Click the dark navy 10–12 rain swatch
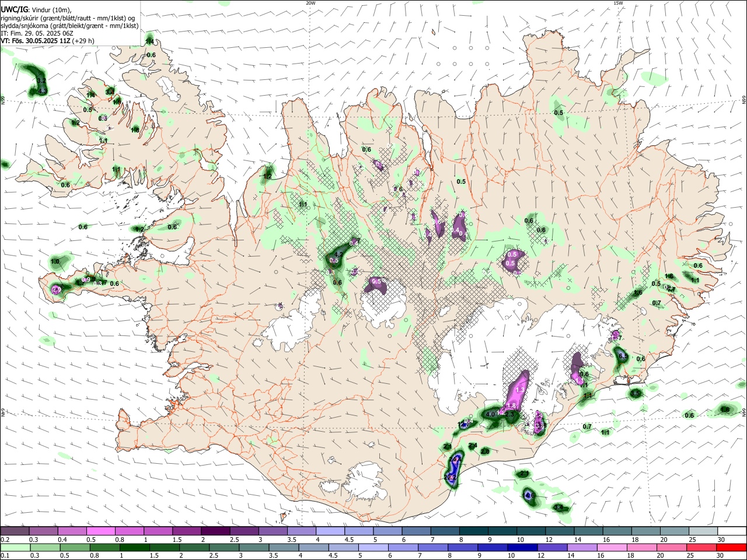 point(521,548)
